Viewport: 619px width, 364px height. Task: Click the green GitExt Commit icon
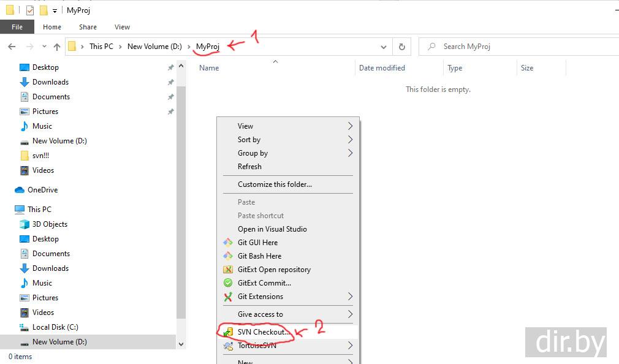(x=228, y=283)
